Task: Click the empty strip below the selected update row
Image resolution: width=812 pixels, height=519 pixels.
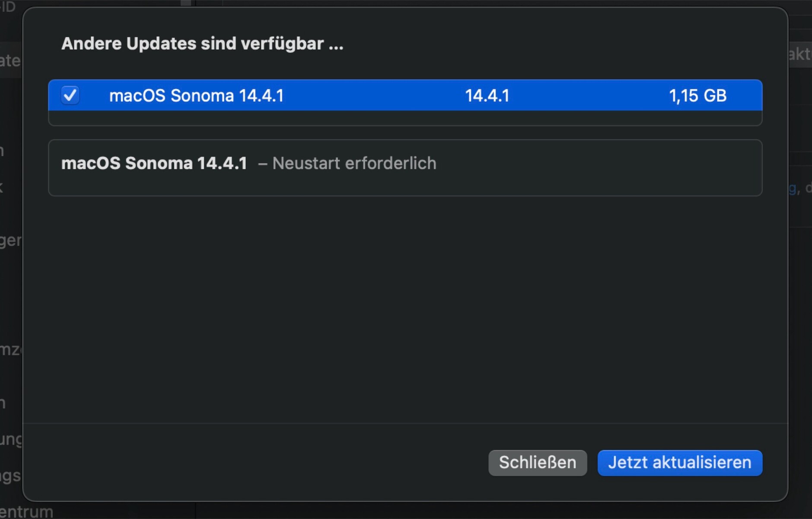Action: point(405,118)
